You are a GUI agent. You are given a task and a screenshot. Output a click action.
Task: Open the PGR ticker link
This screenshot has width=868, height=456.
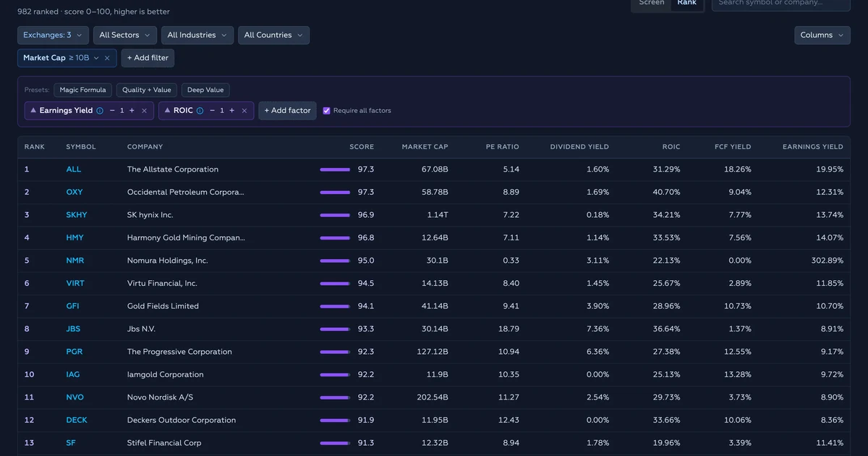click(75, 352)
